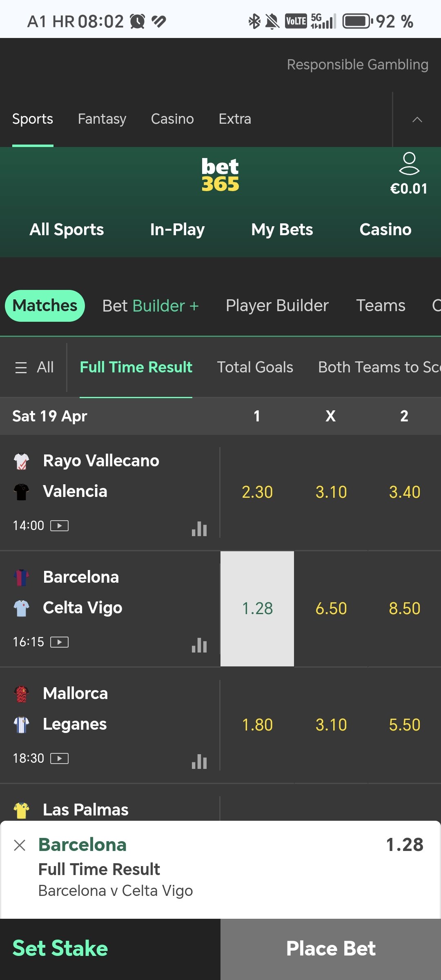
Task: Open stats chart for Mallorca match
Action: [199, 762]
